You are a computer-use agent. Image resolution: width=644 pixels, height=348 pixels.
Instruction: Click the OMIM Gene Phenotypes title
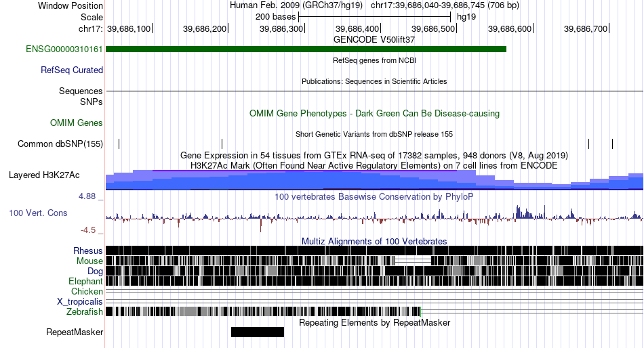point(374,113)
